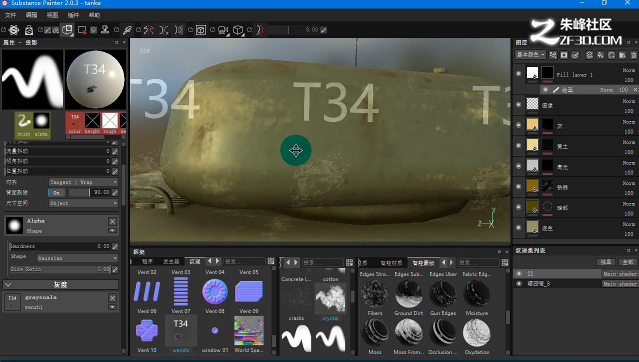Select the material picker eyedropper tool
This screenshot has height=362, width=639.
click(127, 30)
